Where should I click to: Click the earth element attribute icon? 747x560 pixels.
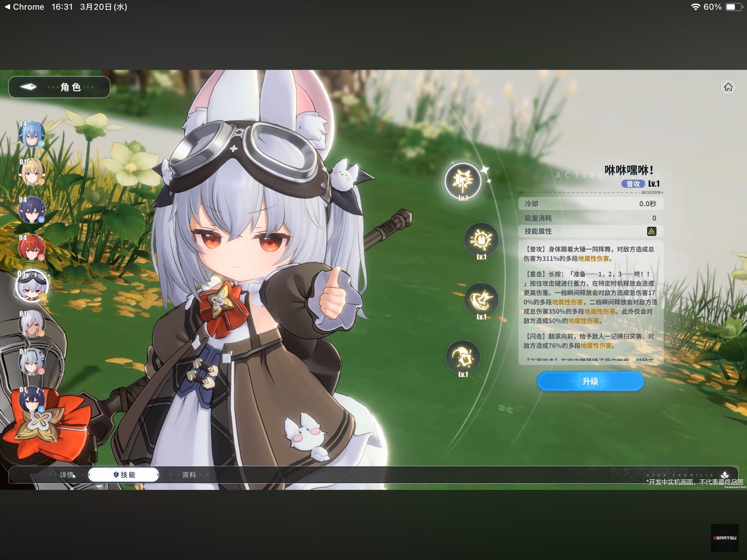tap(651, 231)
